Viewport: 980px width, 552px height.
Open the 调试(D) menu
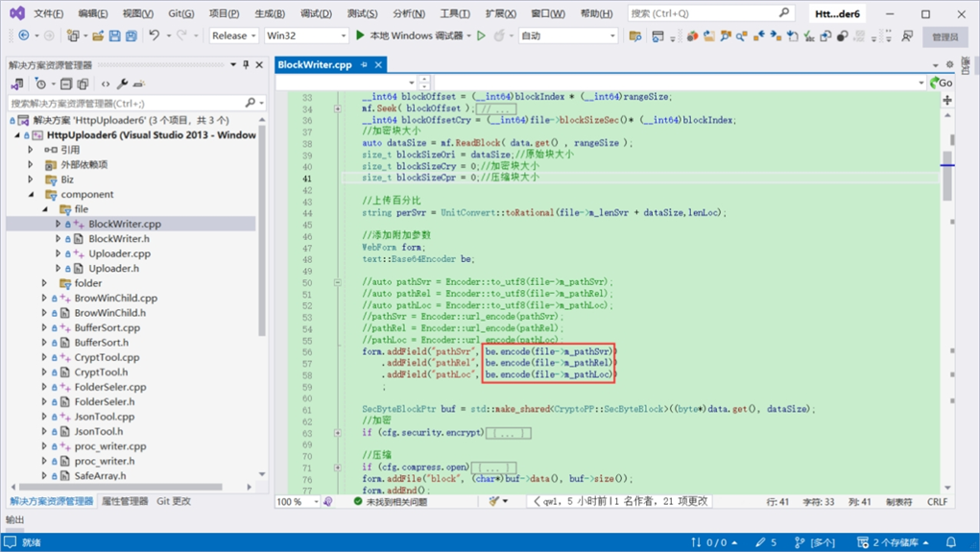click(x=316, y=13)
